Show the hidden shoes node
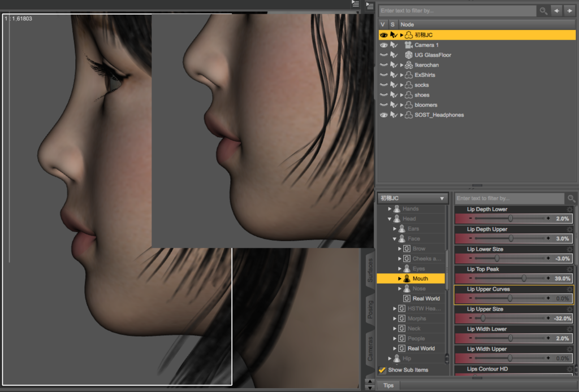This screenshot has height=392, width=579. [x=384, y=95]
